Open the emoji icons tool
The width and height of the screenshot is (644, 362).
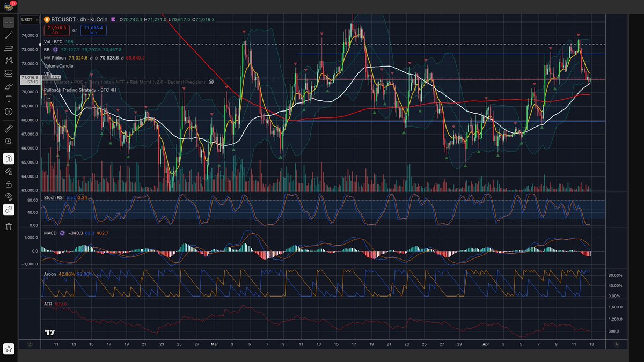[x=9, y=112]
